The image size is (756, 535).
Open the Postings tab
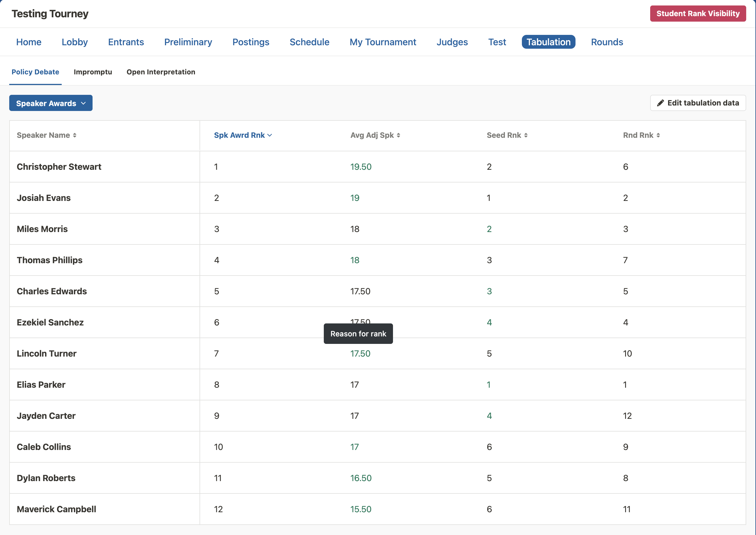251,42
